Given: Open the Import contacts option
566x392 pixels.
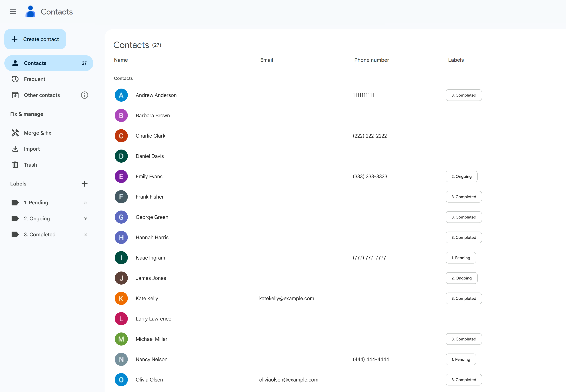Looking at the screenshot, I should coord(32,149).
